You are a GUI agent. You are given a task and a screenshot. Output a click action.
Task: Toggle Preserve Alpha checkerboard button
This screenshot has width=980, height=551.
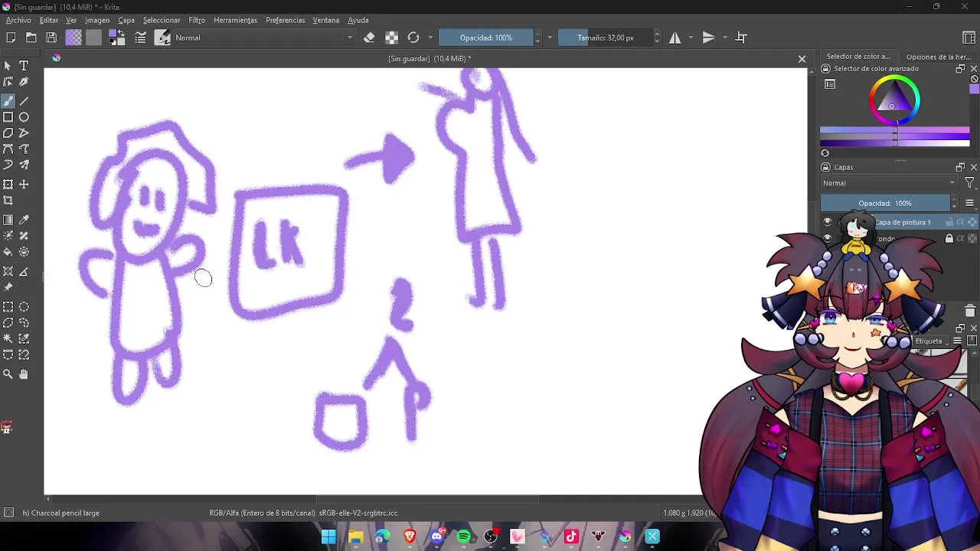click(x=391, y=37)
